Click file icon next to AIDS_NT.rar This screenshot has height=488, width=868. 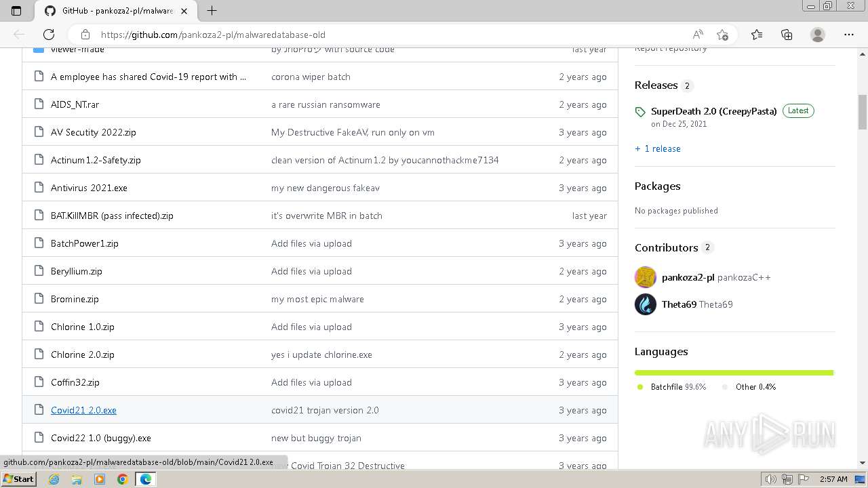point(39,104)
